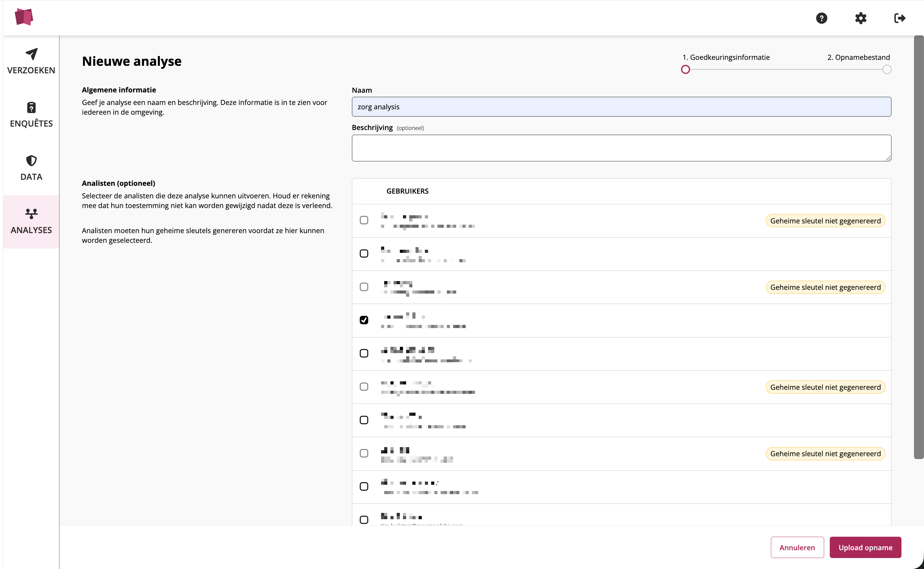
Task: Click the logout arrow icon
Action: click(900, 18)
